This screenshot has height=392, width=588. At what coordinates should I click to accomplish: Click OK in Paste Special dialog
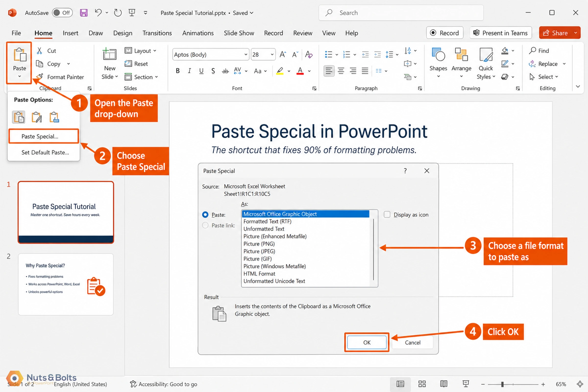pyautogui.click(x=367, y=343)
